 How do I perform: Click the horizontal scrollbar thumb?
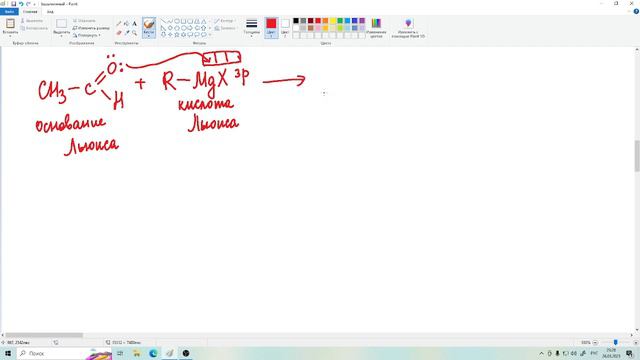(44, 335)
